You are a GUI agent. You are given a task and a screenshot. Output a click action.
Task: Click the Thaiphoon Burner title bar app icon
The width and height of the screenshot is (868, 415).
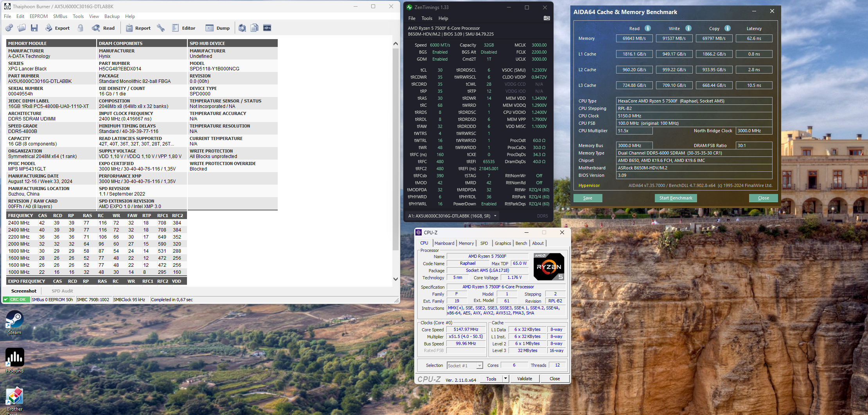point(7,6)
